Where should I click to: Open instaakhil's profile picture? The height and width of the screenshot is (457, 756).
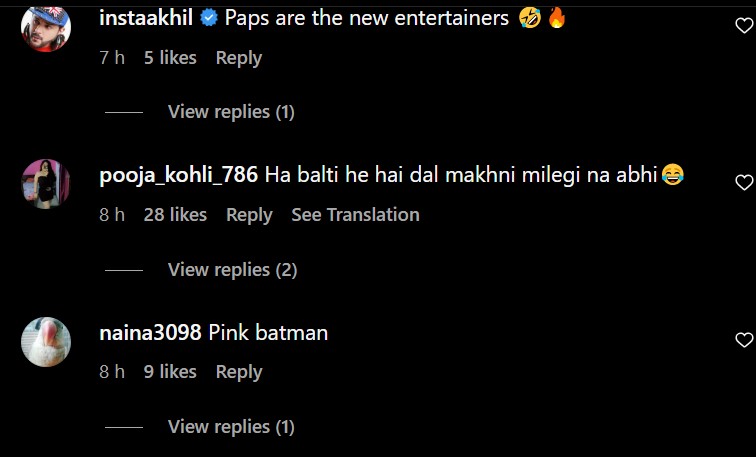46,27
